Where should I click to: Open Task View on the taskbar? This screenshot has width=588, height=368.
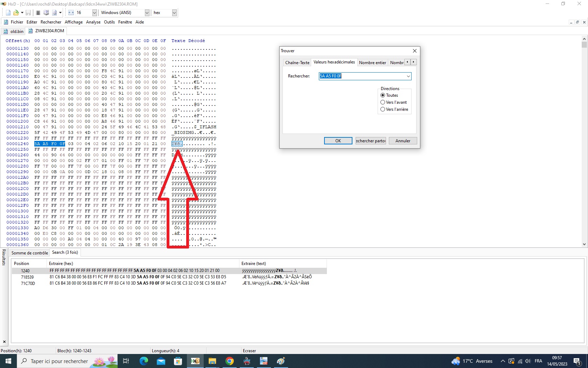(126, 361)
